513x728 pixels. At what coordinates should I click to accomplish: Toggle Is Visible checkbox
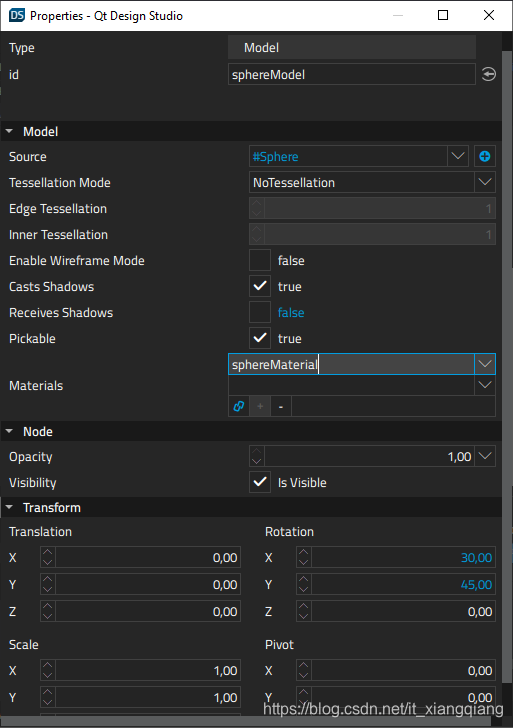260,482
